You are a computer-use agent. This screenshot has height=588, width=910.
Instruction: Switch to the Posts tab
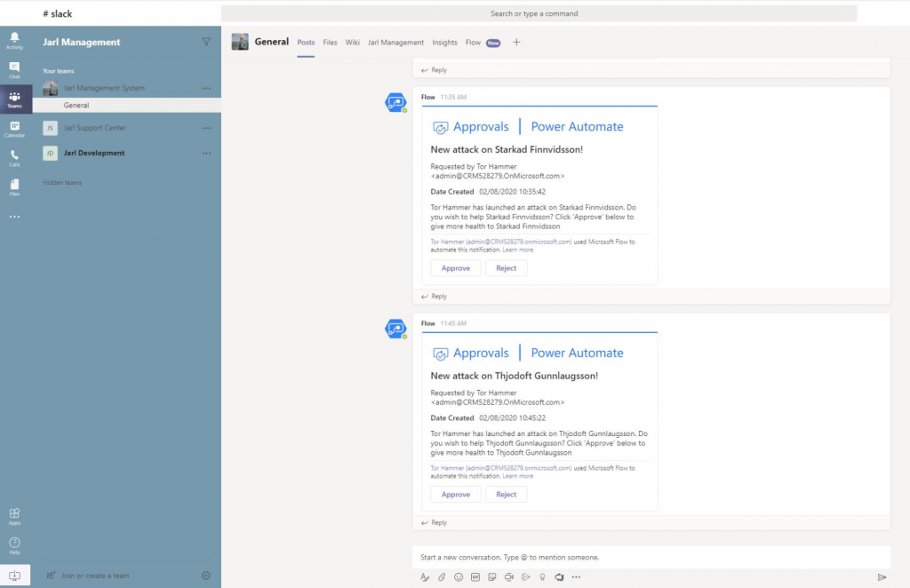[306, 43]
